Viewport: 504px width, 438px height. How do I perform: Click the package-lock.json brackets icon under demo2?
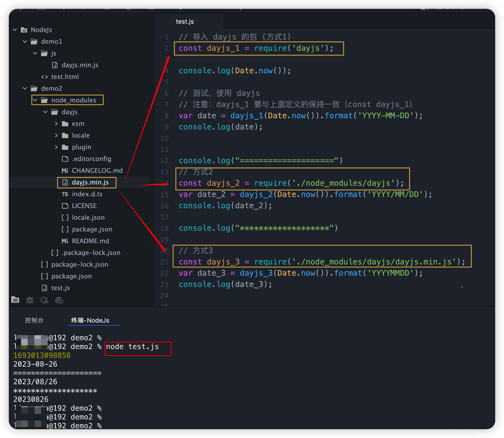pyautogui.click(x=44, y=264)
